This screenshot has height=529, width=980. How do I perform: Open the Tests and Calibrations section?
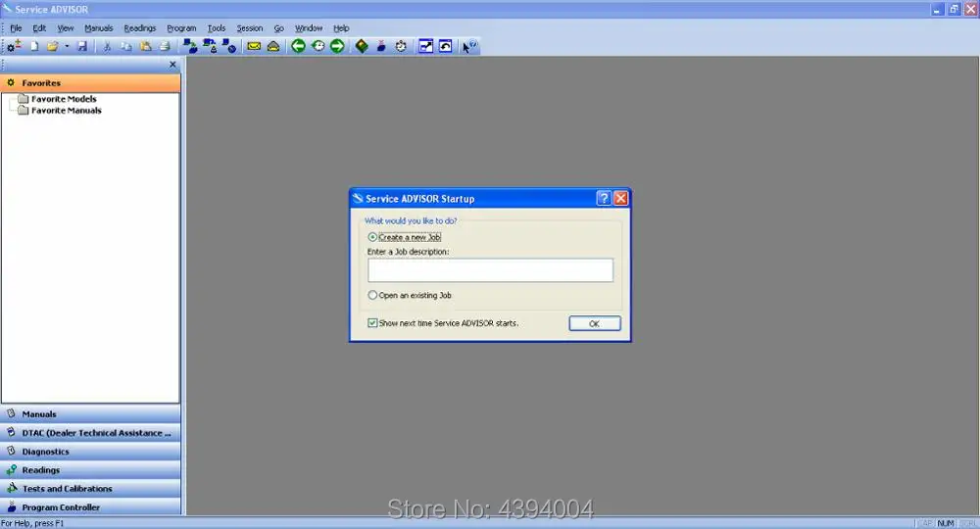(90, 489)
